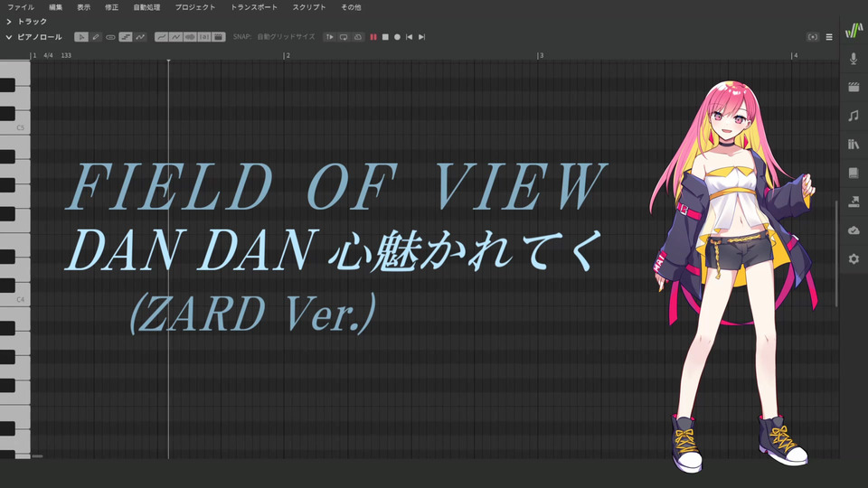868x488 pixels.
Task: Click measure 3 on the ruler
Action: coord(541,55)
